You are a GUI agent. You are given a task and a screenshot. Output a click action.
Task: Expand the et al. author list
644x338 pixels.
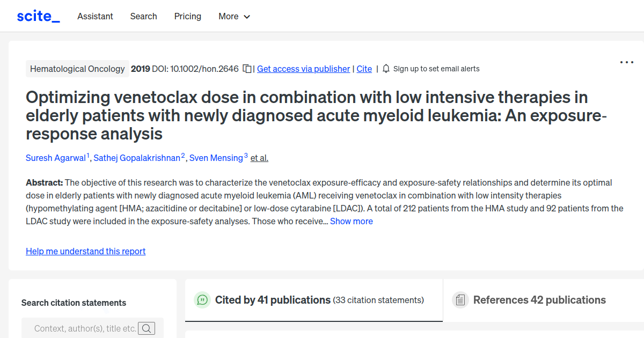259,158
